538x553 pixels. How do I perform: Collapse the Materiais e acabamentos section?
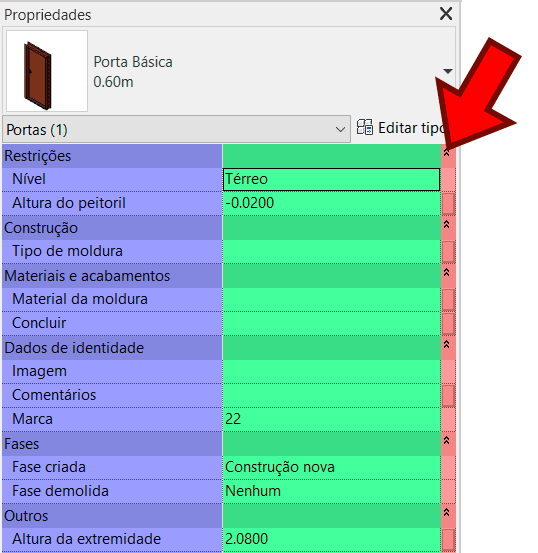[x=447, y=273]
